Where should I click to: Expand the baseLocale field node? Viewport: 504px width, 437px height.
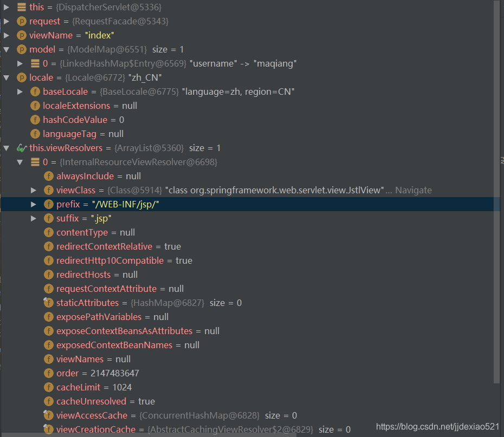20,92
